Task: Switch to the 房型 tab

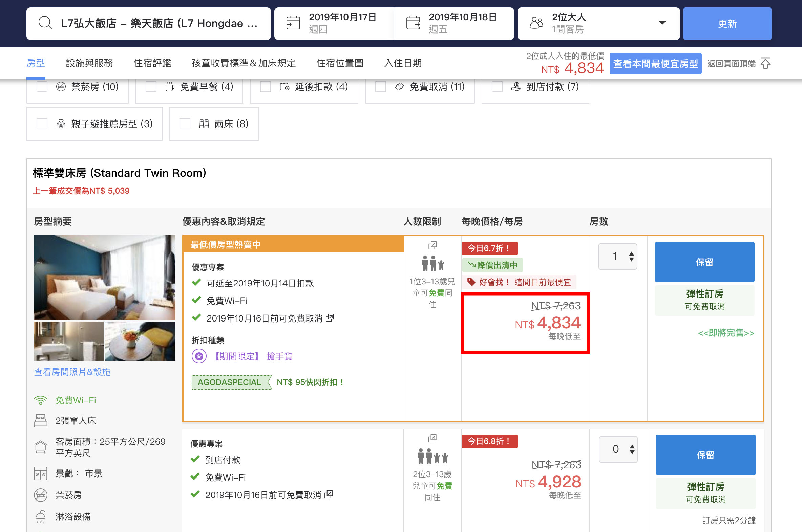Action: tap(36, 63)
